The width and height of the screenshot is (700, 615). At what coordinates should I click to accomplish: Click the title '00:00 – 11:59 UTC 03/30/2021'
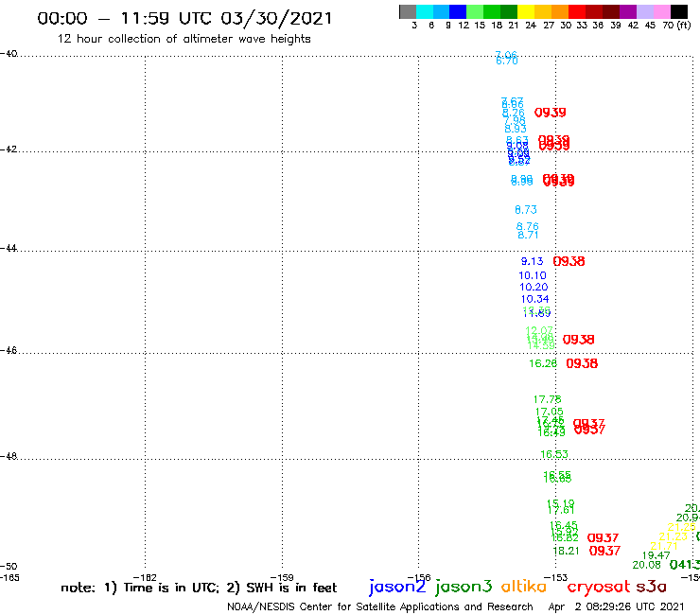[x=184, y=18]
